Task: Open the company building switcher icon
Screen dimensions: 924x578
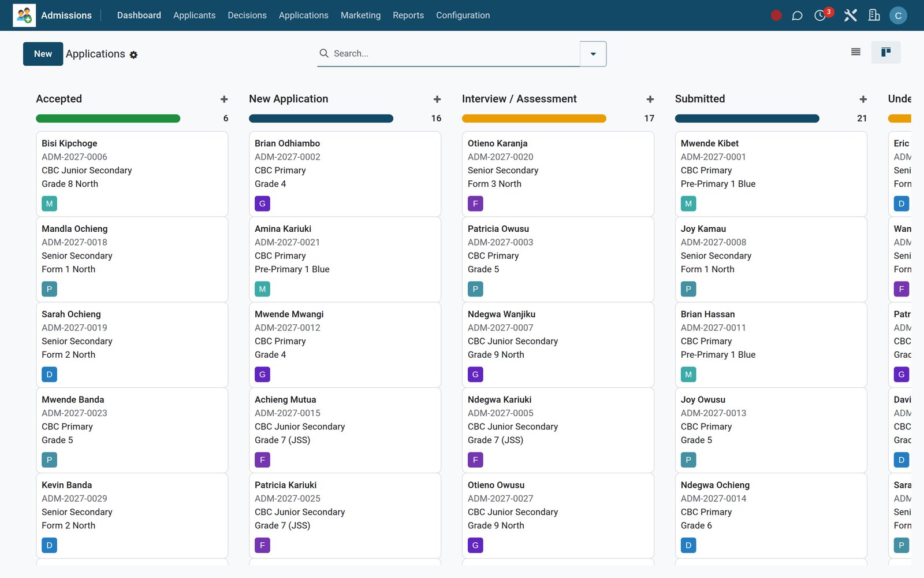Action: (874, 16)
